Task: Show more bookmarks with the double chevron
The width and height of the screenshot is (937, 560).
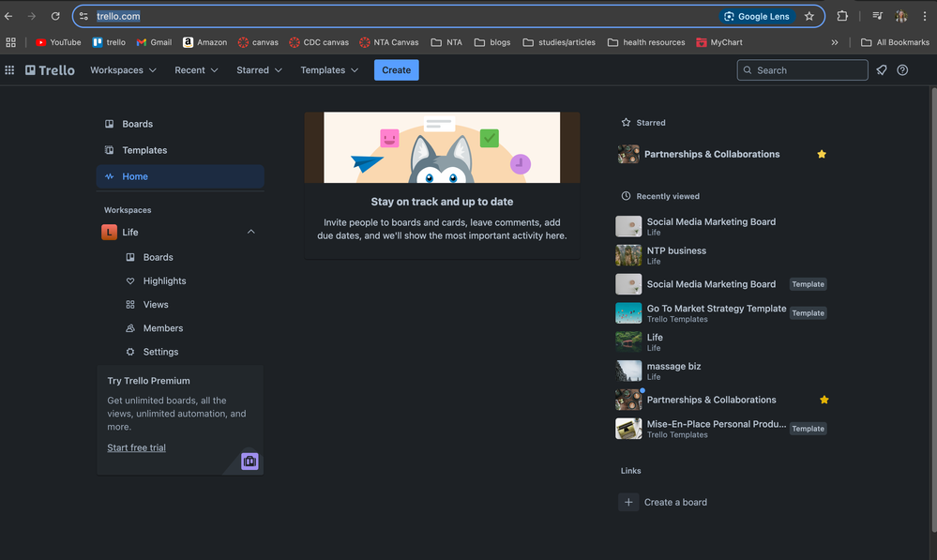Action: (835, 42)
